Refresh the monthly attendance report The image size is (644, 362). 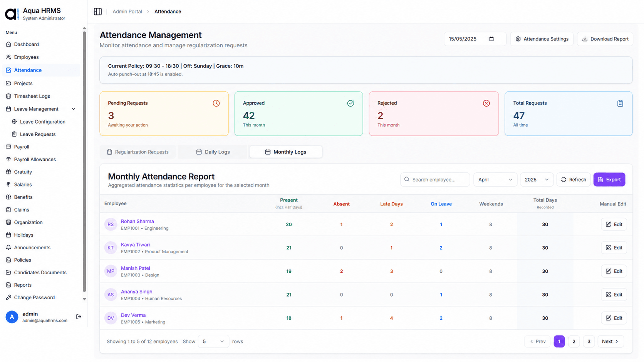(574, 180)
